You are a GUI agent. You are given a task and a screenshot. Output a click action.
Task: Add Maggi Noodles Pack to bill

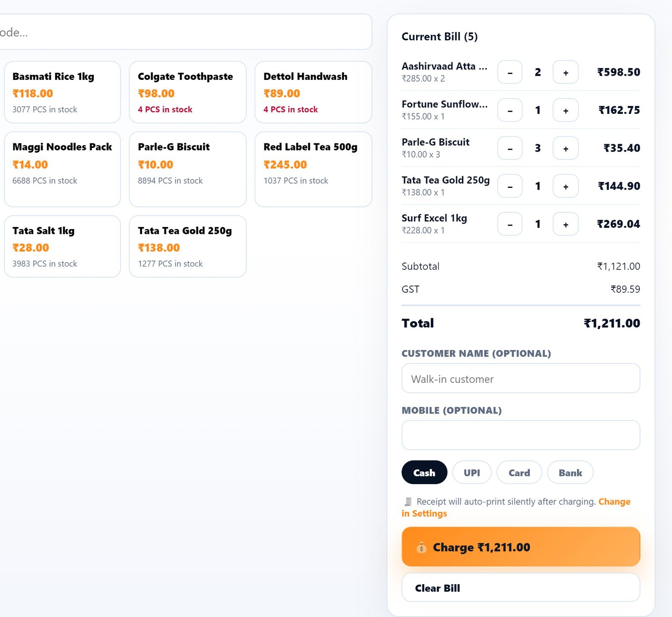pyautogui.click(x=63, y=169)
